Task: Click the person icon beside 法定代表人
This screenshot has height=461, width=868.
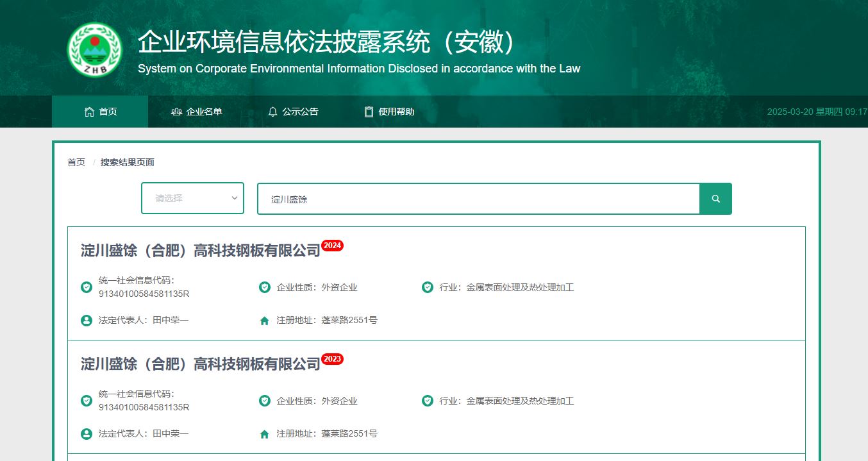Action: click(x=86, y=320)
